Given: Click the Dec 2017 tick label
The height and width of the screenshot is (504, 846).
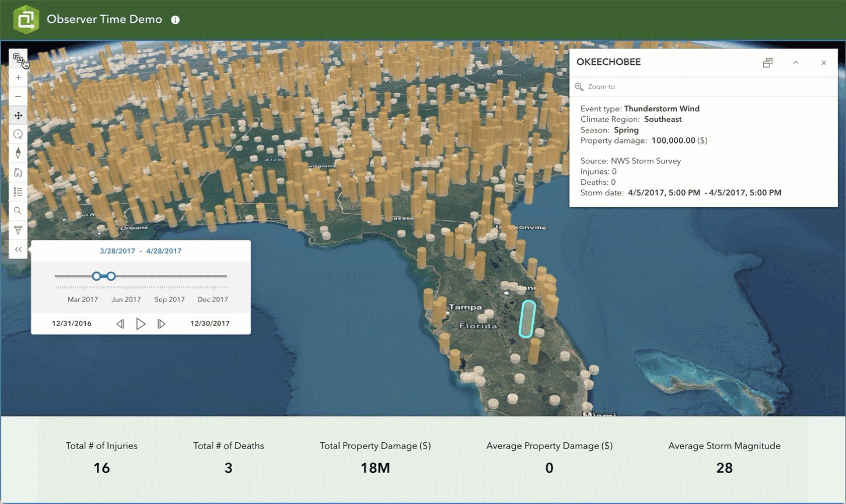Looking at the screenshot, I should click(x=212, y=299).
